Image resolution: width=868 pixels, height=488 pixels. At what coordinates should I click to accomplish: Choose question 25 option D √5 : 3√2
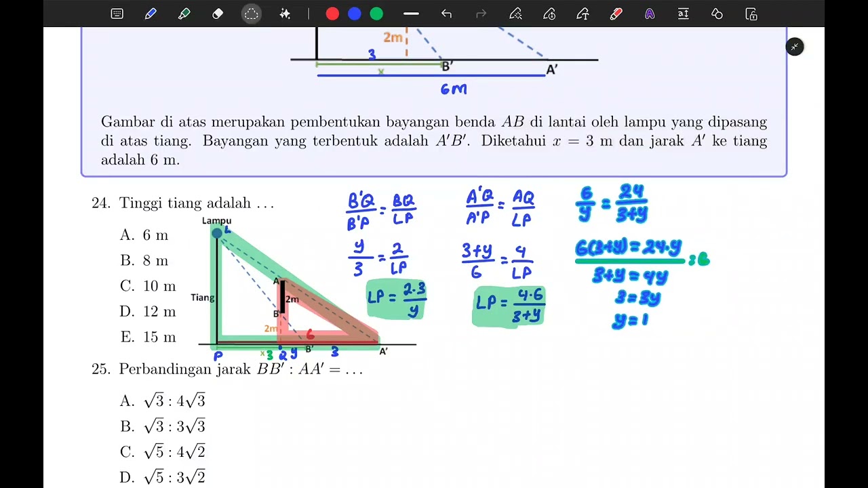point(163,477)
